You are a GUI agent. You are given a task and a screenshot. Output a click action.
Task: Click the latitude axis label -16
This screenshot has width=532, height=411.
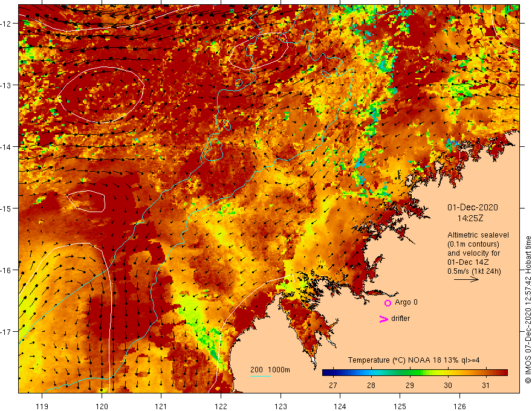7,270
